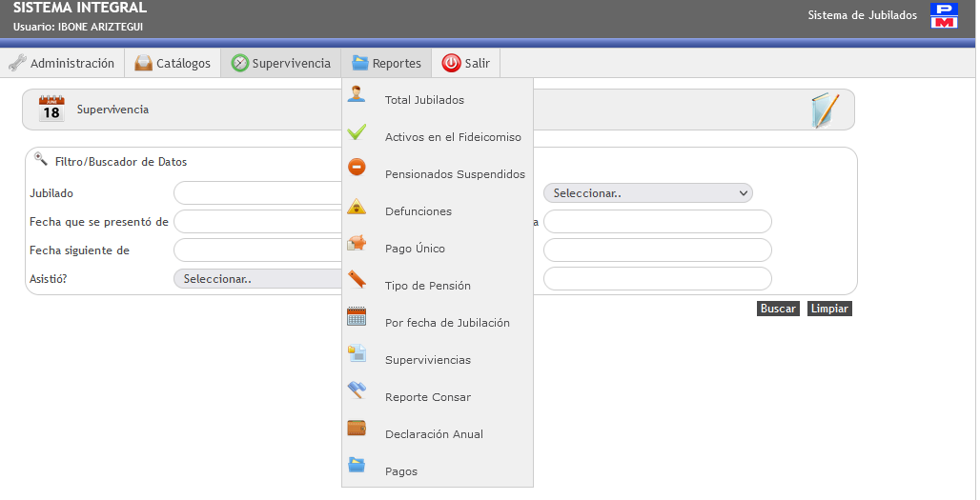Viewport: 980px width, 500px height.
Task: Click the notepad icon in Supervivencia header
Action: click(x=825, y=110)
